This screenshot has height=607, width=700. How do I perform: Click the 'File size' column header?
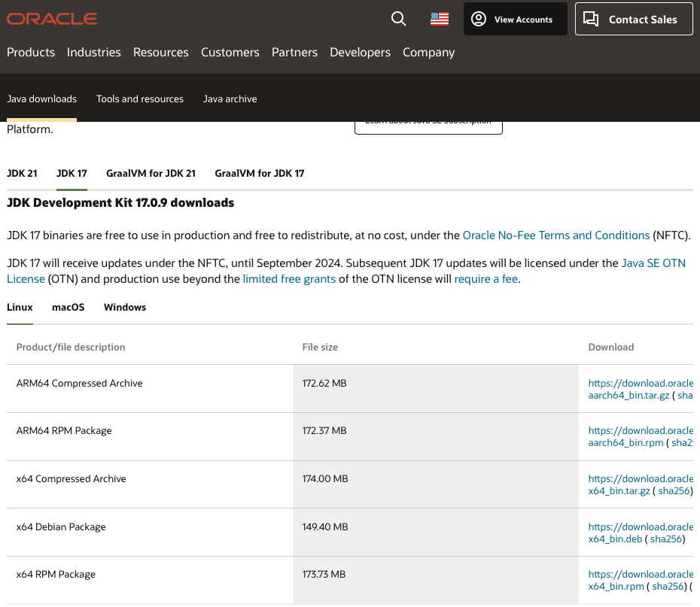[320, 347]
